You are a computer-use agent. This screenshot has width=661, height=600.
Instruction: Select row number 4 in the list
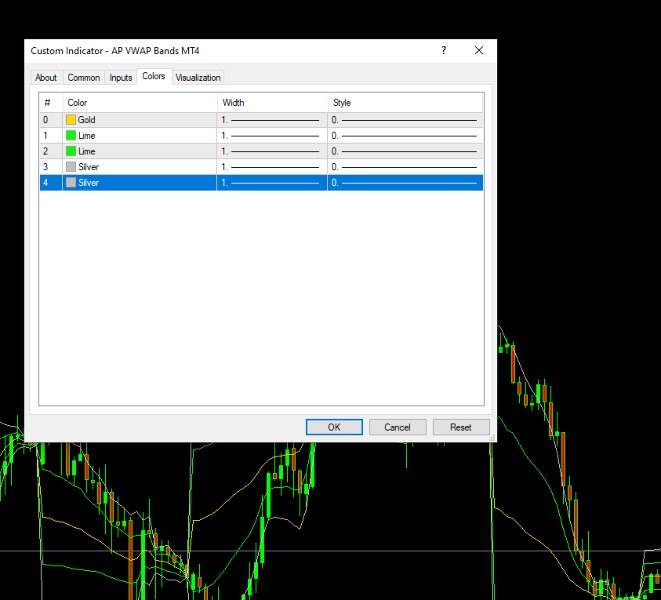[x=46, y=182]
